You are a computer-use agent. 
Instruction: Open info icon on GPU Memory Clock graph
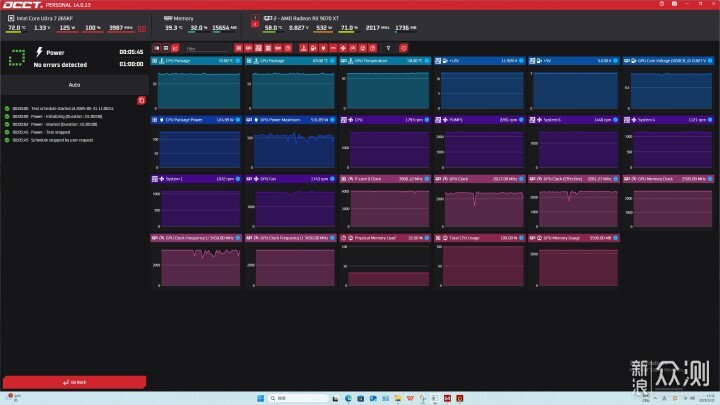pyautogui.click(x=710, y=179)
